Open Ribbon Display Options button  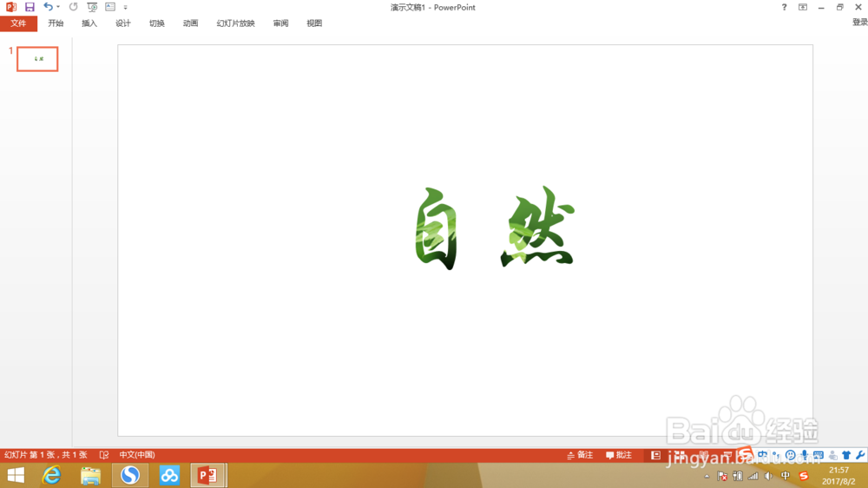[x=803, y=7]
